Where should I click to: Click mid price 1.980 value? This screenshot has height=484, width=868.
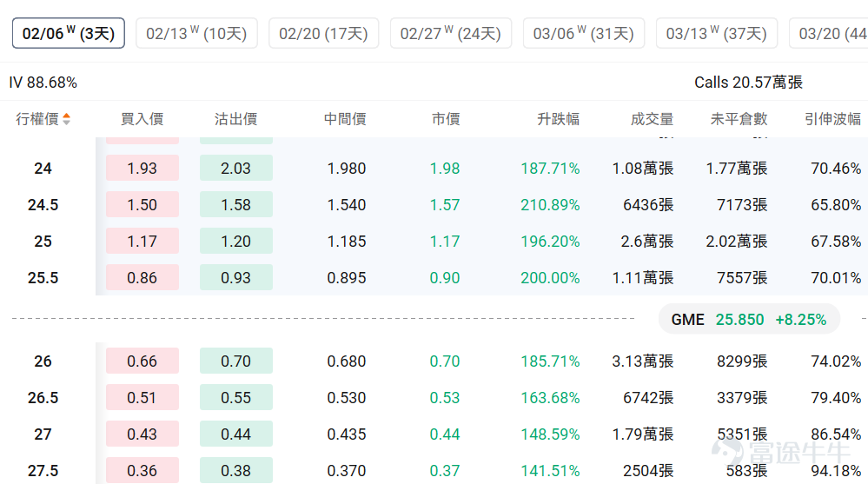click(x=347, y=169)
